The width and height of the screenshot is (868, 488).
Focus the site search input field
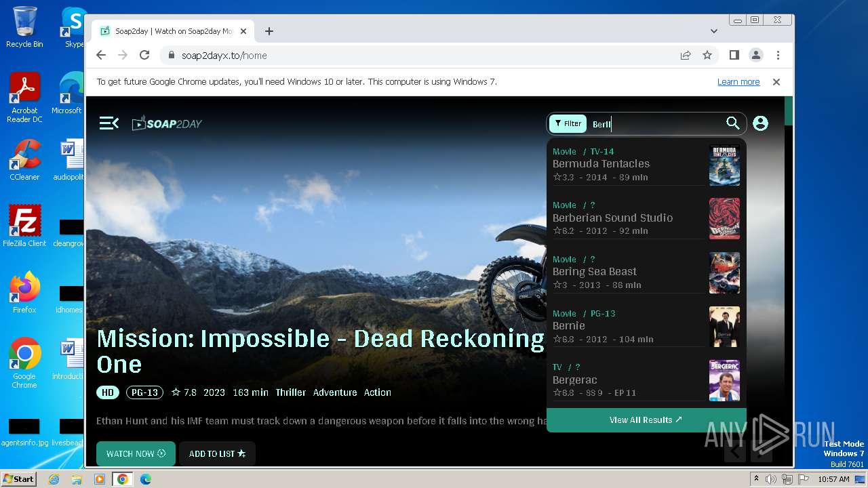click(x=654, y=124)
